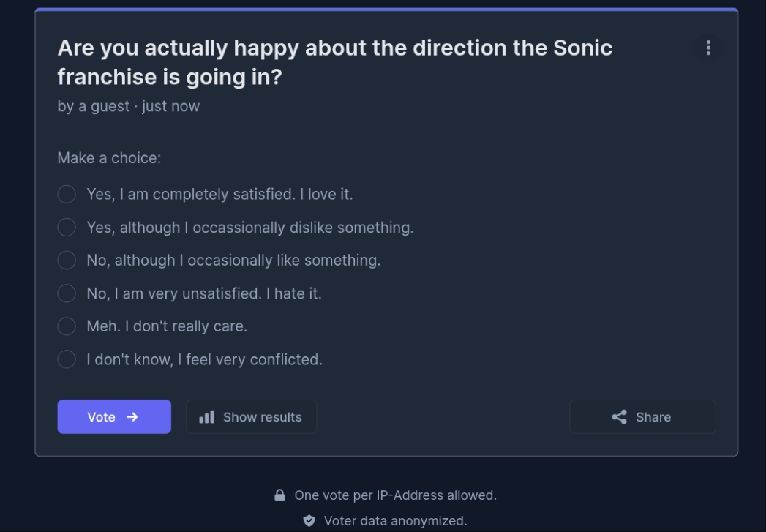
Task: Submit your choice with the Vote button
Action: pyautogui.click(x=114, y=417)
